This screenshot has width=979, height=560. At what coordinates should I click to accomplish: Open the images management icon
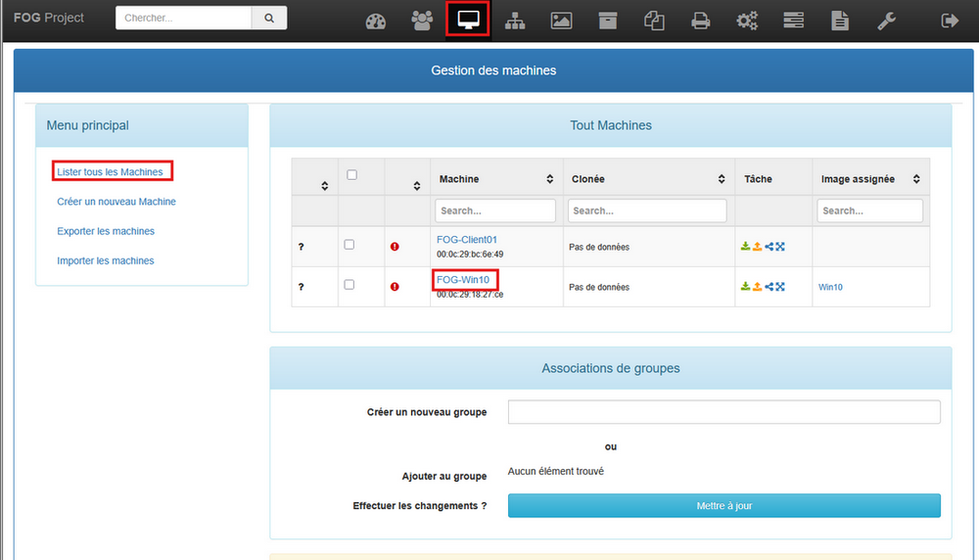click(x=561, y=21)
